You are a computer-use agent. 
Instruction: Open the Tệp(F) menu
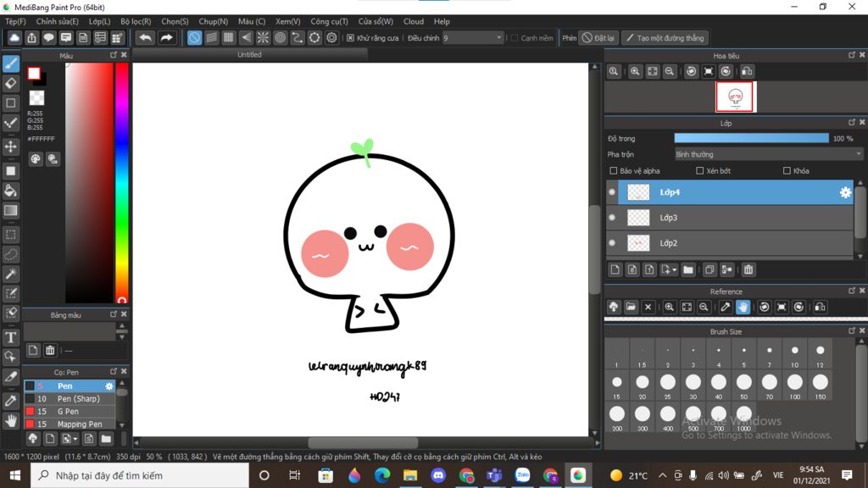click(15, 21)
